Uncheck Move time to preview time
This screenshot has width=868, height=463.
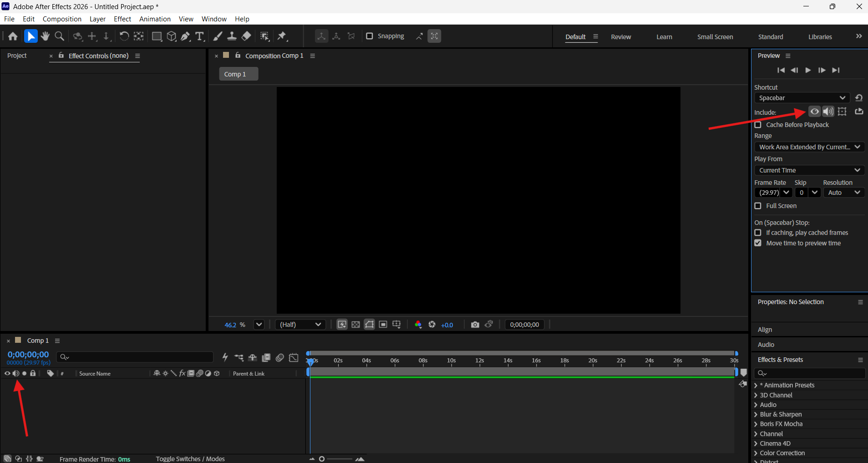[758, 243]
